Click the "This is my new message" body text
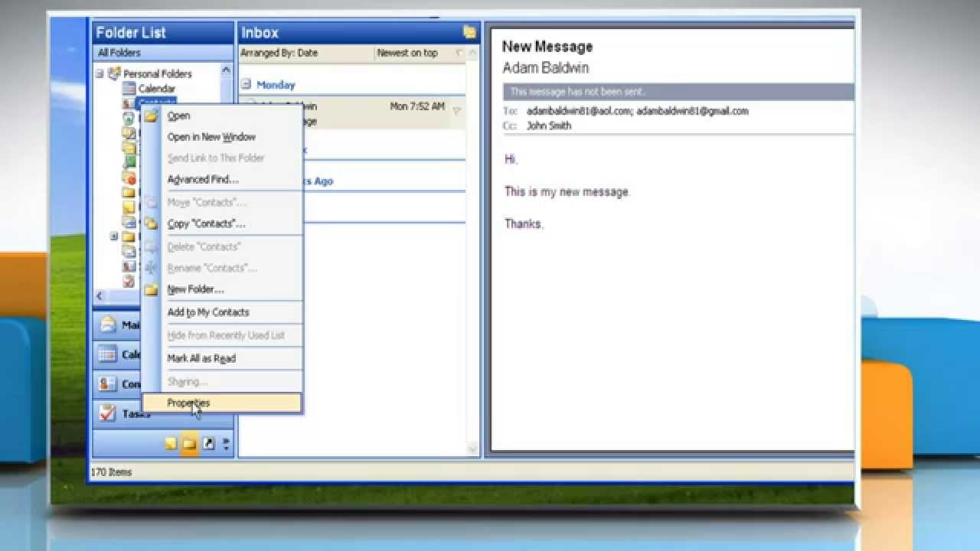Viewport: 980px width, 551px height. pos(567,192)
